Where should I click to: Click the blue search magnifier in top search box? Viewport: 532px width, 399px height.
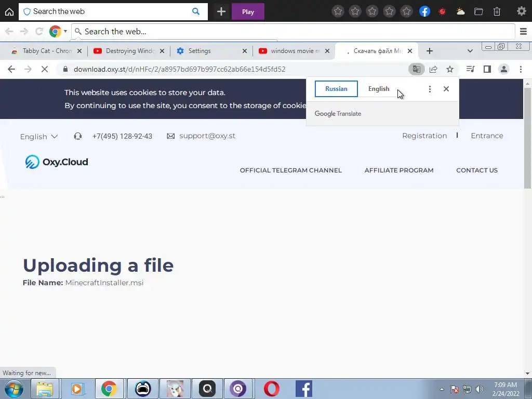pyautogui.click(x=196, y=11)
